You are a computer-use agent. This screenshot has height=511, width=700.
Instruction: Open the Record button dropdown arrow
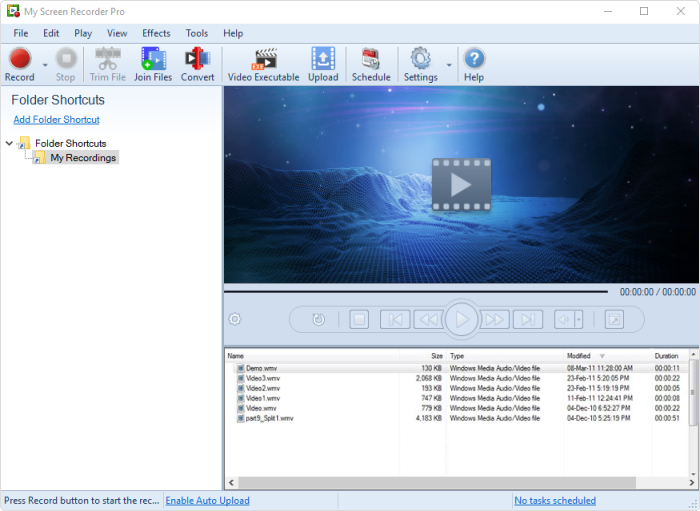coord(45,66)
